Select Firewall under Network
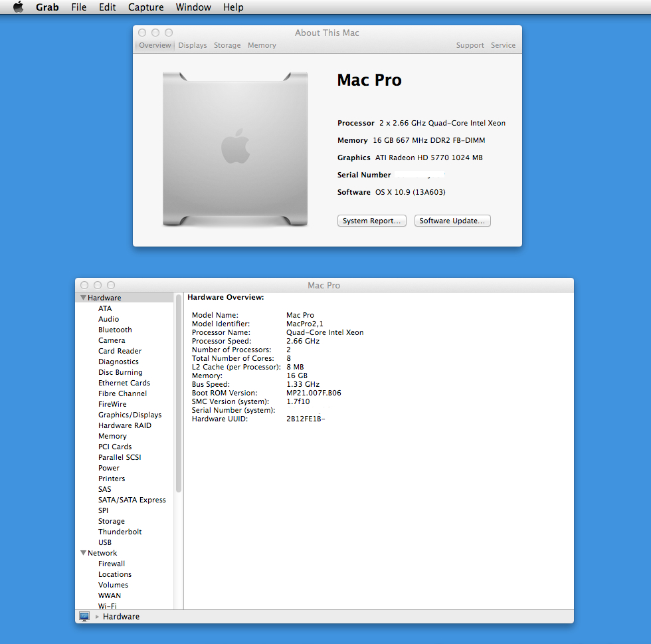The height and width of the screenshot is (644, 651). pos(112,564)
